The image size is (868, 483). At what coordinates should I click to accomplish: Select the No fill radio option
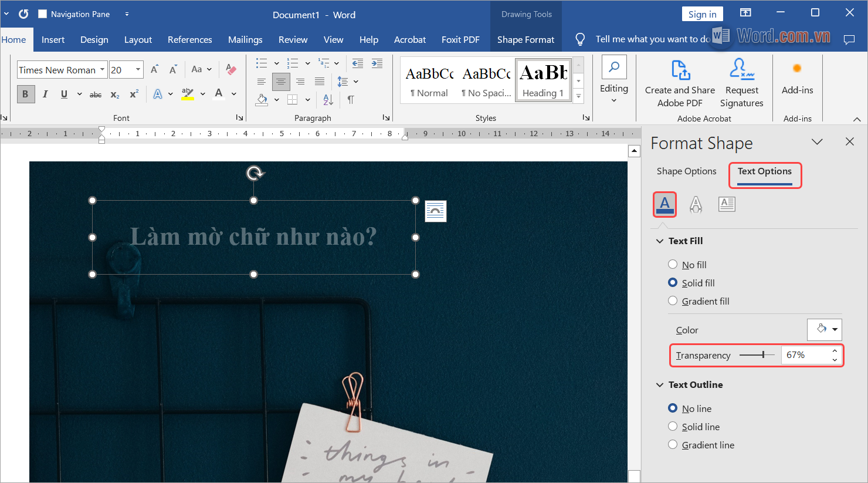673,265
